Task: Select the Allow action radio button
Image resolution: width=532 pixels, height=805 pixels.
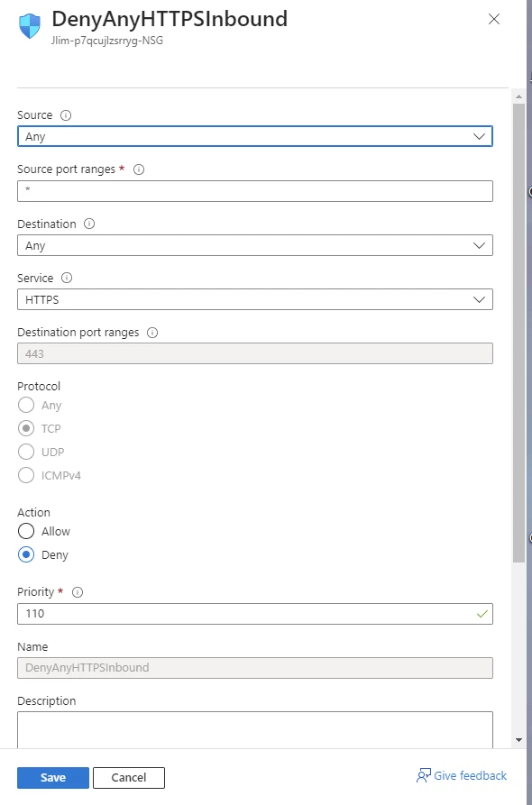Action: tap(26, 531)
